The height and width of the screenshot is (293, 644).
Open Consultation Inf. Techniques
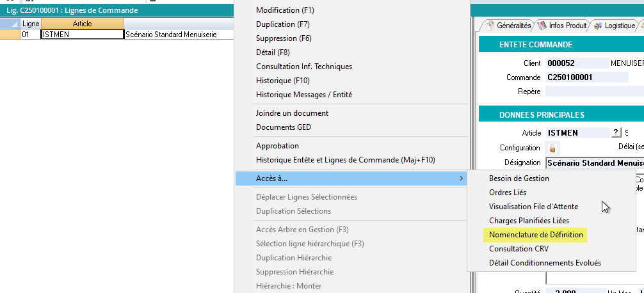[303, 67]
